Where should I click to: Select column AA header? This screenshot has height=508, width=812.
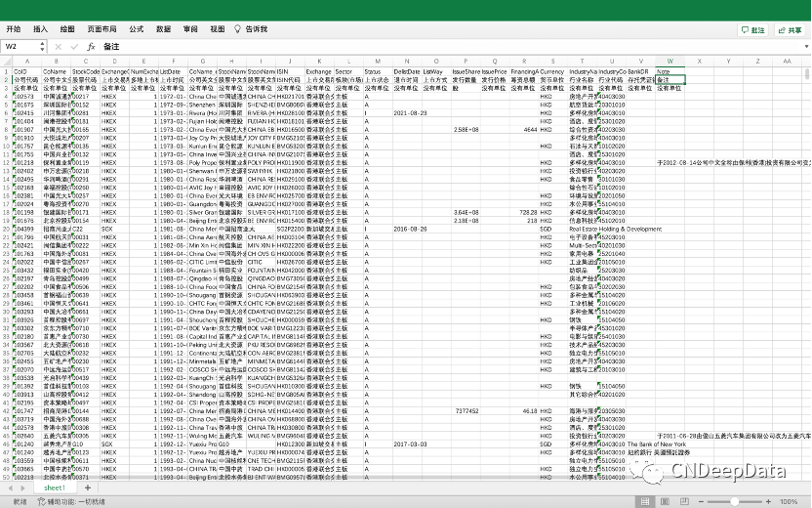coord(788,62)
